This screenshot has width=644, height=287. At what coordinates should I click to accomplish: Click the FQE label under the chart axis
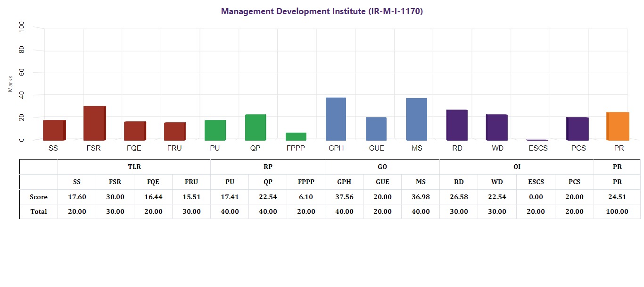click(134, 148)
